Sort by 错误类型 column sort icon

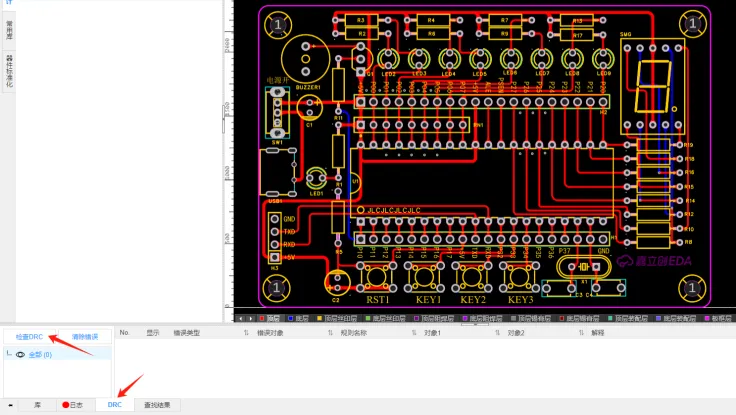246,333
